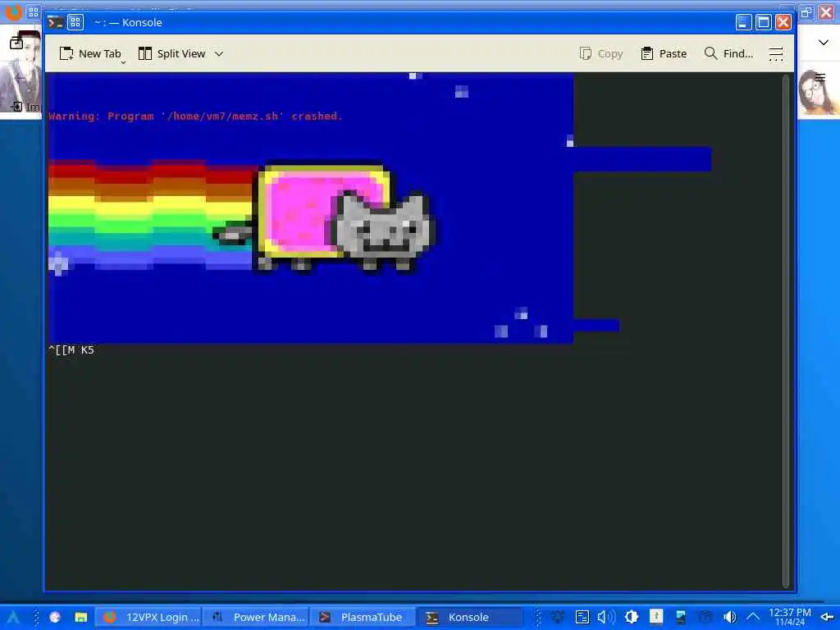Image resolution: width=840 pixels, height=630 pixels.
Task: Paste clipboard using the Paste button
Action: [x=664, y=53]
